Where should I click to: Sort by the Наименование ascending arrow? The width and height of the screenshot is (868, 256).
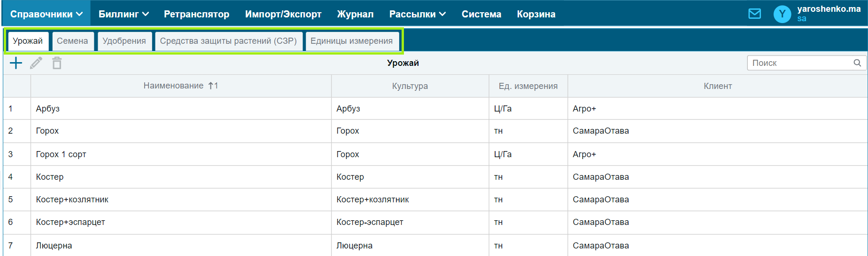(x=213, y=86)
